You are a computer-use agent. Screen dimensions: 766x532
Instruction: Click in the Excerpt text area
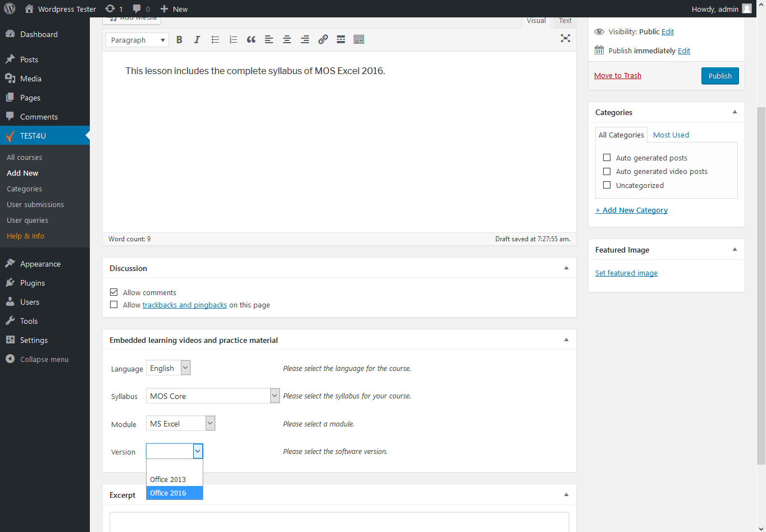[339, 522]
